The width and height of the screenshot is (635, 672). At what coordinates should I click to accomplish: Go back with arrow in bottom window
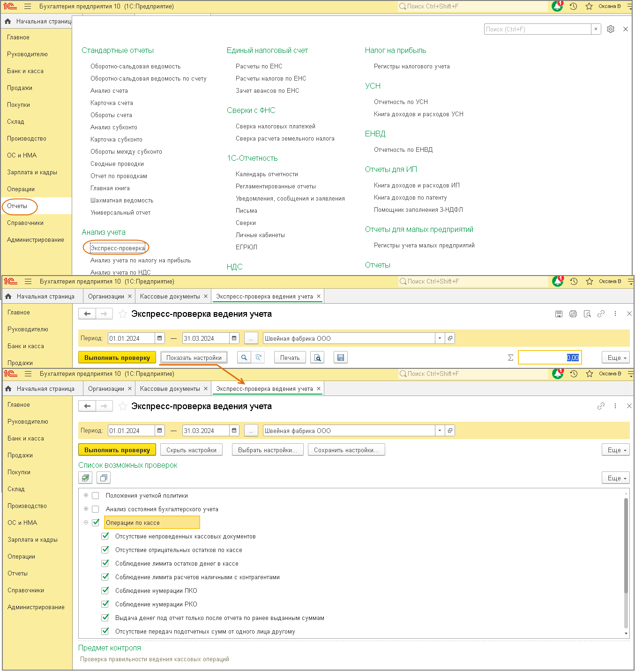coord(87,406)
